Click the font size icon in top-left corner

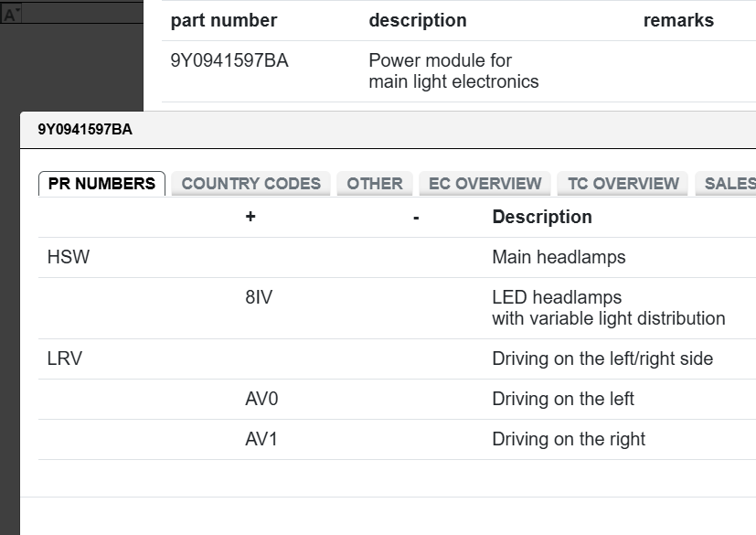(x=12, y=14)
